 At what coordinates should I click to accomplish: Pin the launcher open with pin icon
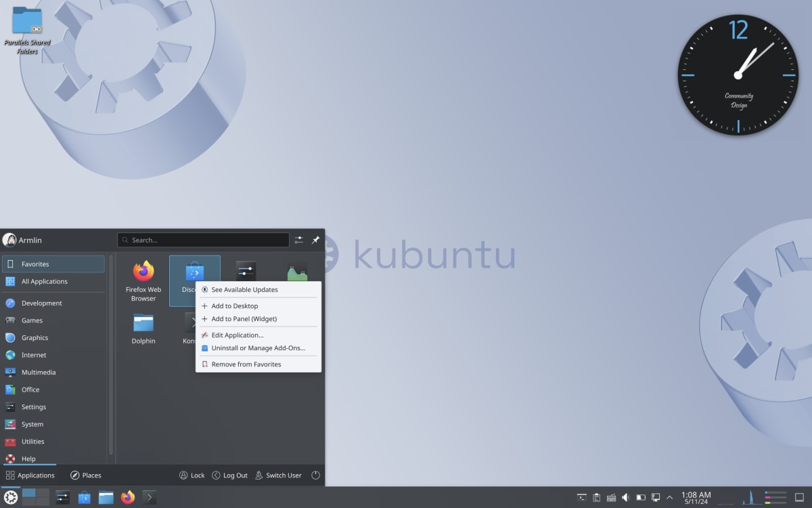pyautogui.click(x=315, y=240)
